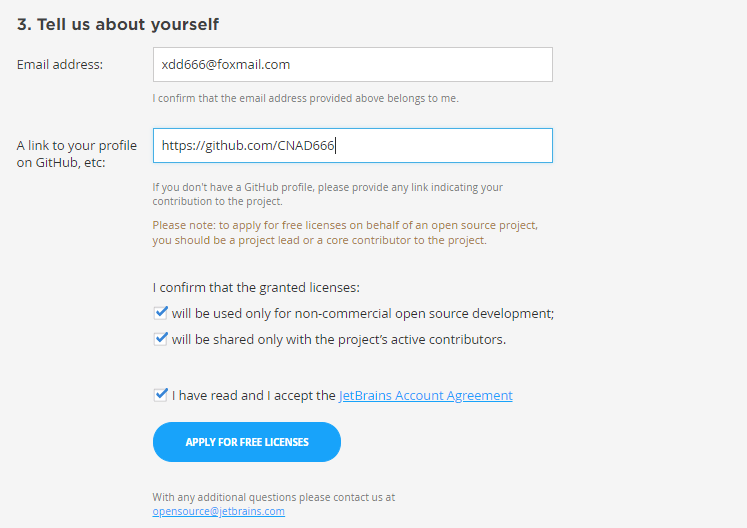Image resolution: width=747 pixels, height=528 pixels.
Task: Open the JetBrains Account Agreement link
Action: [425, 396]
